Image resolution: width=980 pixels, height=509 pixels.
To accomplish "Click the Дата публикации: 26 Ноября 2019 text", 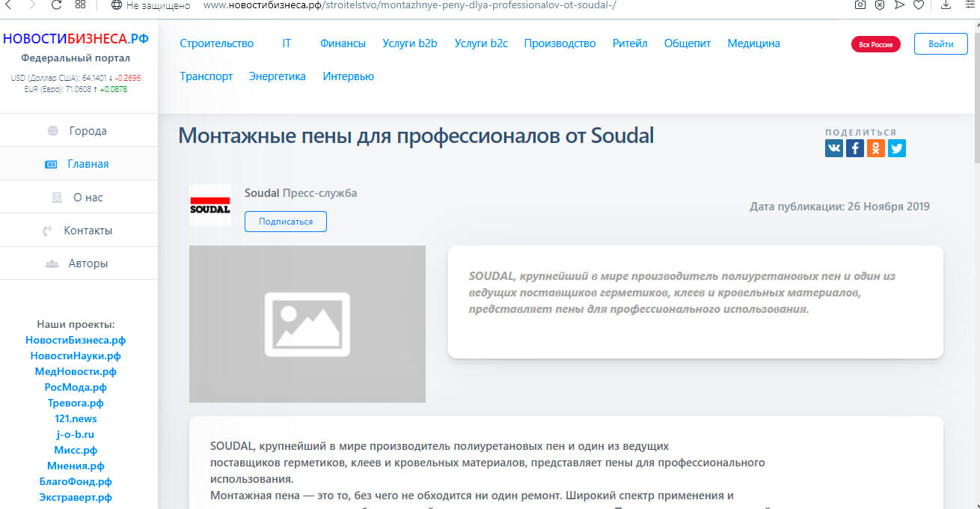I will [839, 207].
